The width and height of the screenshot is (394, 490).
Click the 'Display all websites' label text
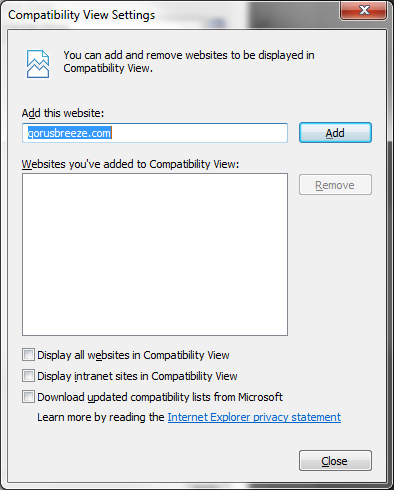click(133, 355)
